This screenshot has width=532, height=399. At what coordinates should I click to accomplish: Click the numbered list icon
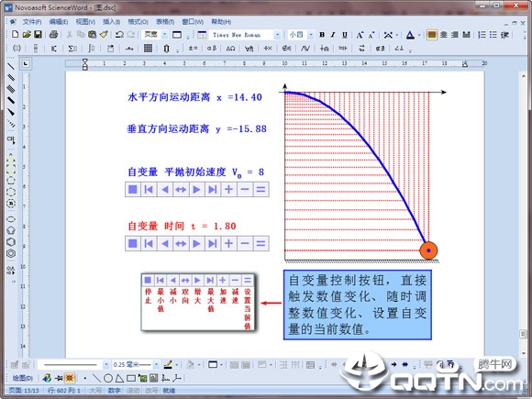pos(482,35)
